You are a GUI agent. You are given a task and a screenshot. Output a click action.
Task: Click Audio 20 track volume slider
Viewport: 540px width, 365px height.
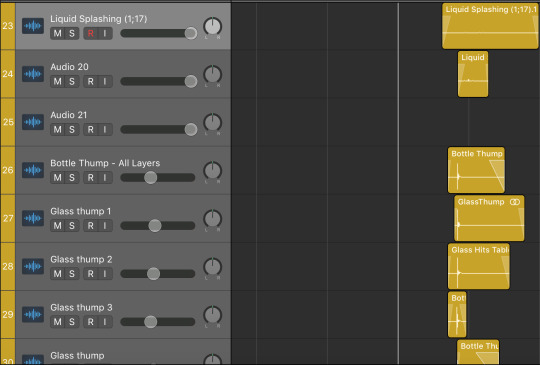click(x=158, y=82)
